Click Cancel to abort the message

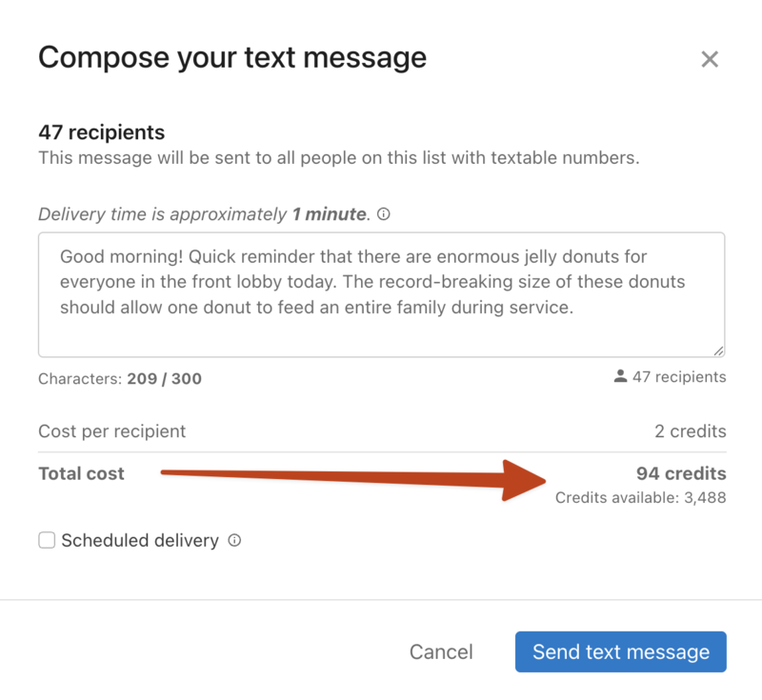[441, 651]
